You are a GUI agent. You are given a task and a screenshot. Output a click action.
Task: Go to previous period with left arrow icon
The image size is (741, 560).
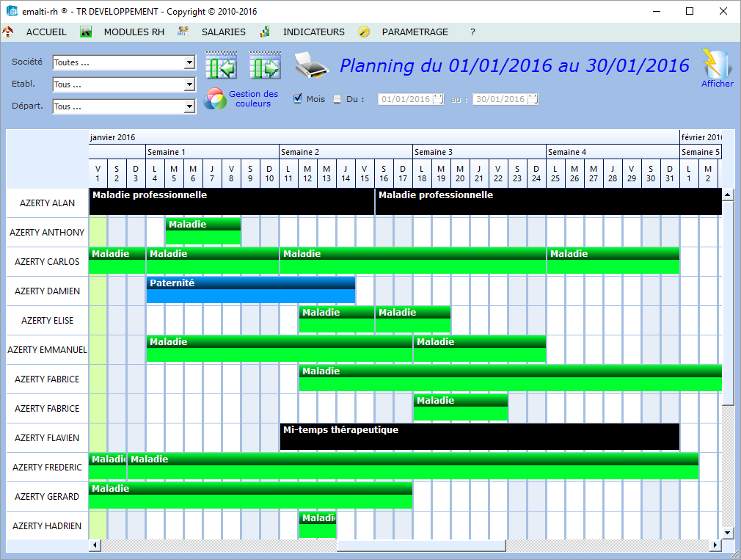tap(221, 65)
